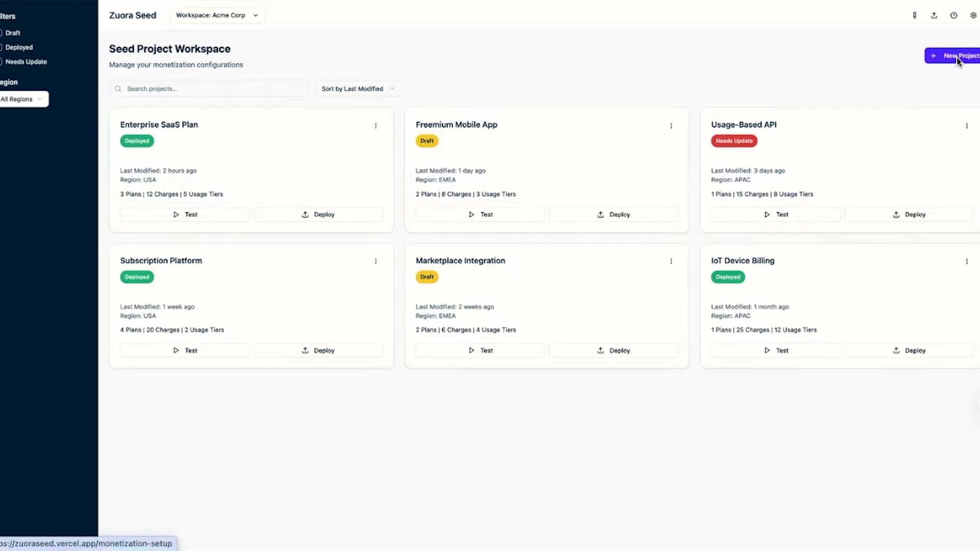
Task: Open the settings gear icon
Action: [x=973, y=15]
